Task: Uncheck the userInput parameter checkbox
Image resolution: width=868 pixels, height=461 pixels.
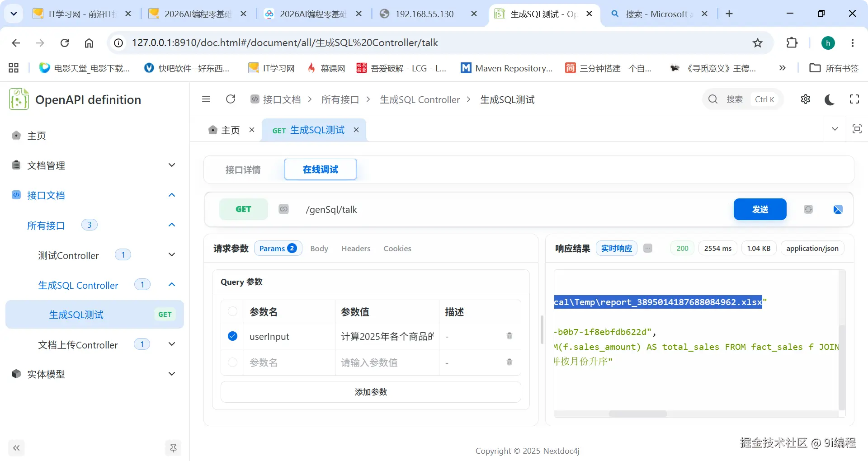Action: tap(232, 336)
